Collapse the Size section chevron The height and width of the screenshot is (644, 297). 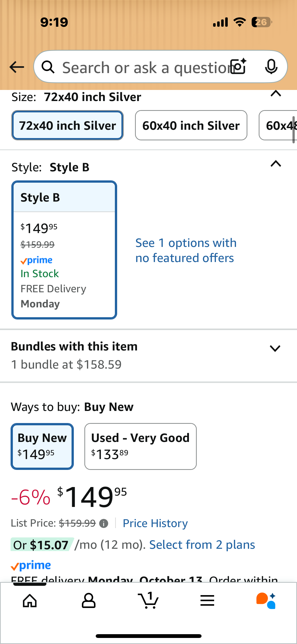(x=276, y=94)
